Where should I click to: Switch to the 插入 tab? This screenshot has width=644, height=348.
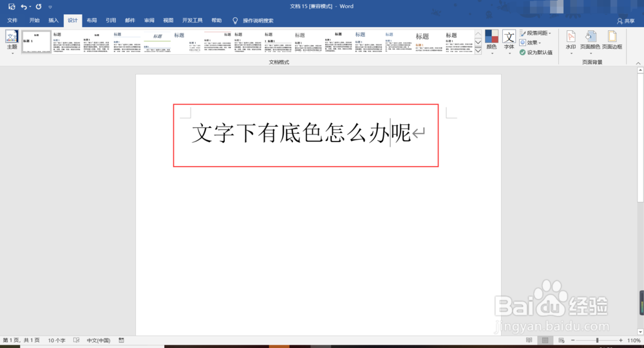pos(53,21)
